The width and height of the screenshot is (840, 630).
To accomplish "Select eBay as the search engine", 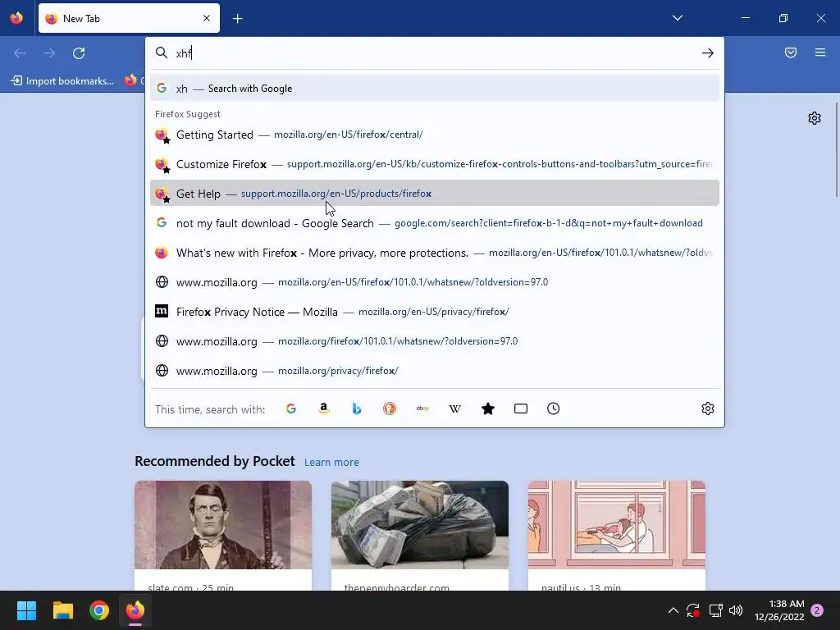I will (422, 409).
